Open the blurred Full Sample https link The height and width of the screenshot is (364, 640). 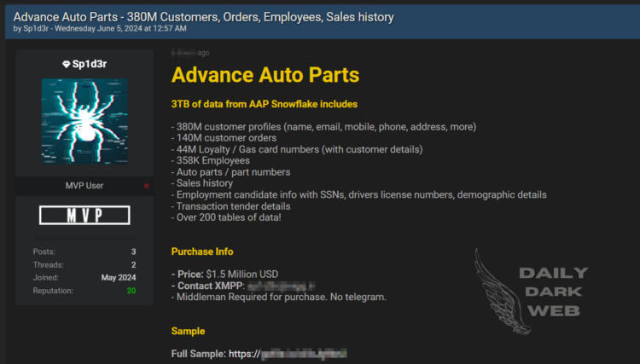coord(288,354)
